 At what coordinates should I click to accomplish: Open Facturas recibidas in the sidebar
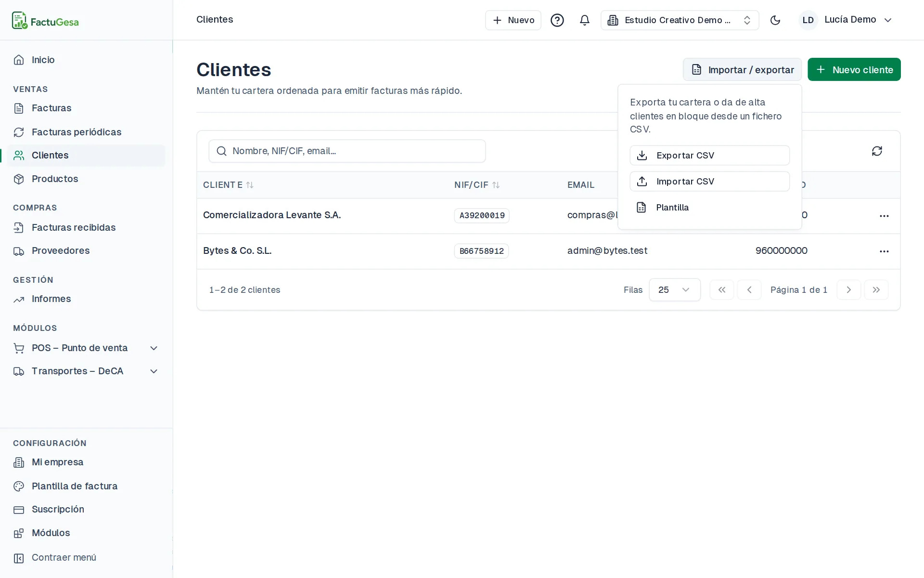pyautogui.click(x=86, y=227)
